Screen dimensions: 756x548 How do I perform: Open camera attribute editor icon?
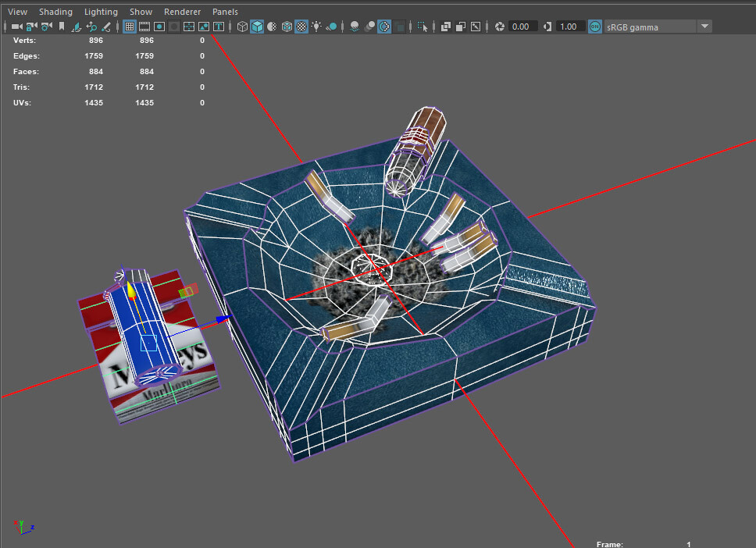pyautogui.click(x=45, y=27)
